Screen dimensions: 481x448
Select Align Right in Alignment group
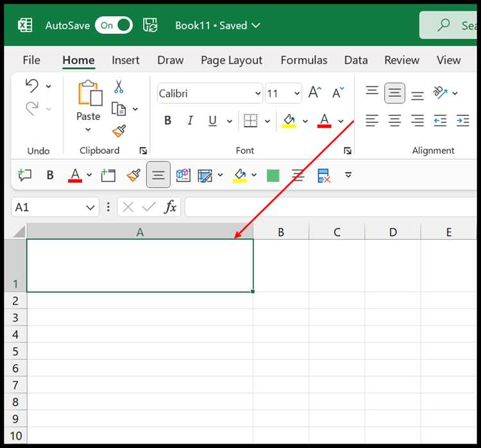point(418,120)
